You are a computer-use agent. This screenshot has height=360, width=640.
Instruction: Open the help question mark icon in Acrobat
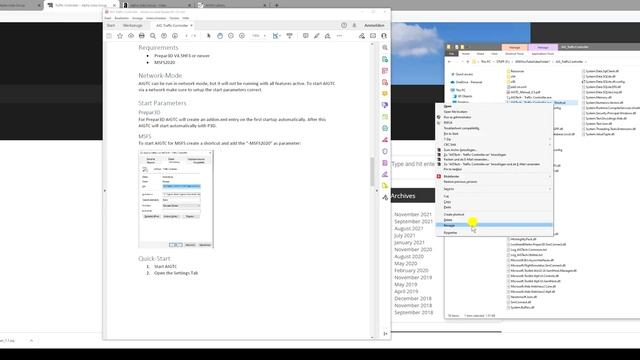(x=344, y=25)
